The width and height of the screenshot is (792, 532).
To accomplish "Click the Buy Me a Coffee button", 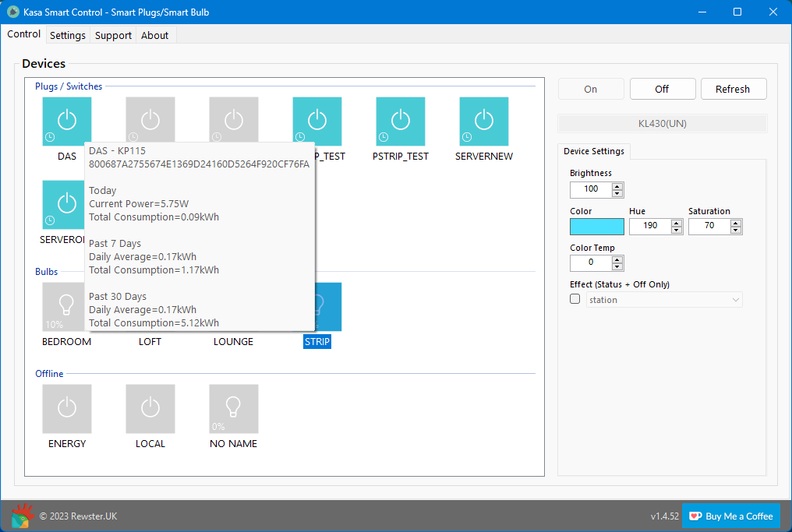I will click(x=730, y=516).
